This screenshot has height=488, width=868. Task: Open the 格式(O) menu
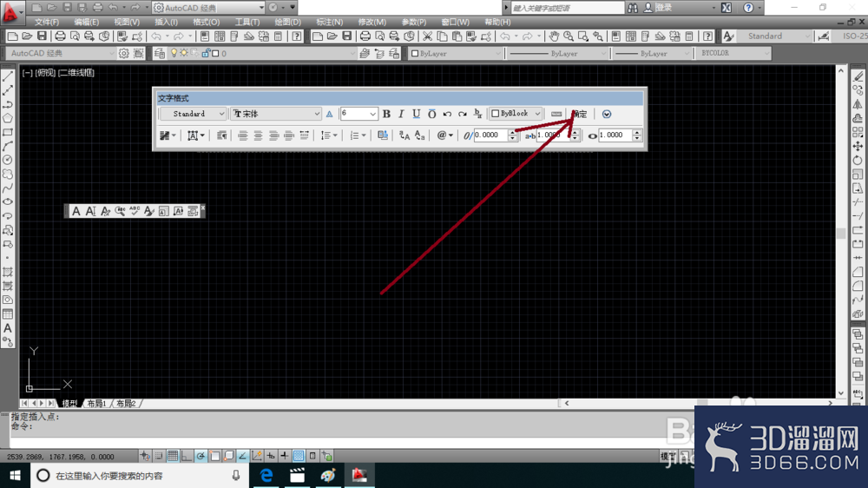(x=207, y=23)
